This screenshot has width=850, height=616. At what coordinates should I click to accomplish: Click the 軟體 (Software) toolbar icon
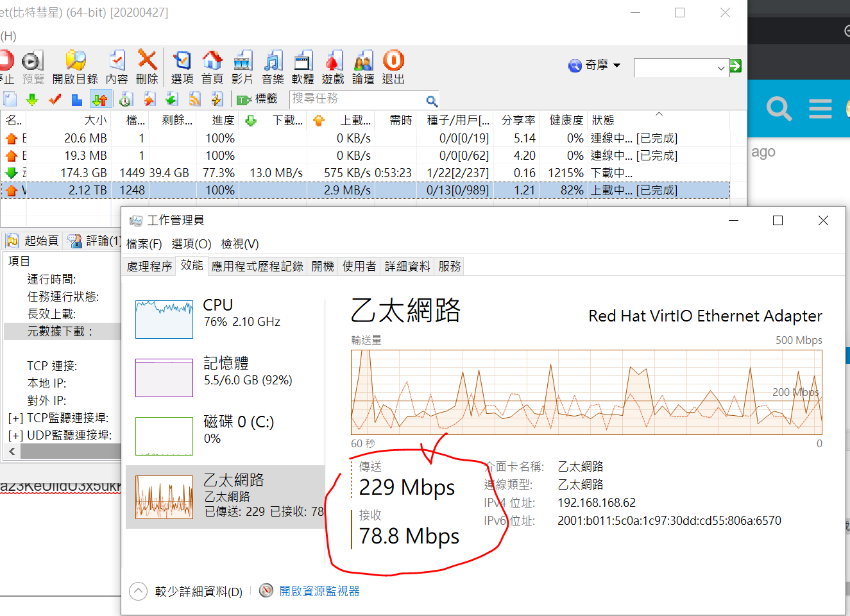point(303,67)
